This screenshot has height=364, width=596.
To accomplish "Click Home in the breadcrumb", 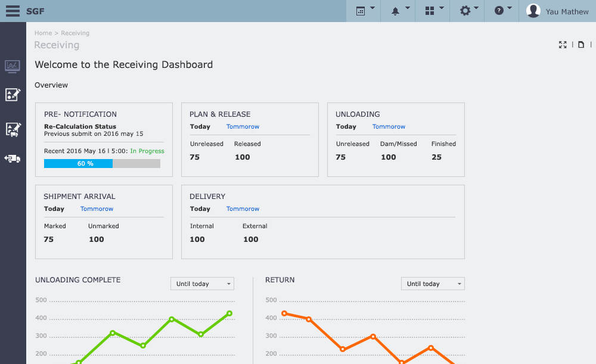I will click(x=43, y=33).
